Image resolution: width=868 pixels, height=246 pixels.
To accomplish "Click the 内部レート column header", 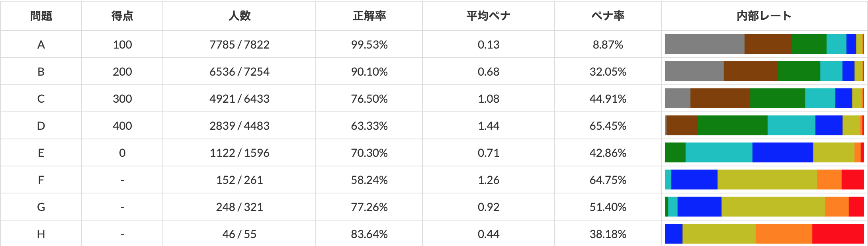I will tap(764, 16).
